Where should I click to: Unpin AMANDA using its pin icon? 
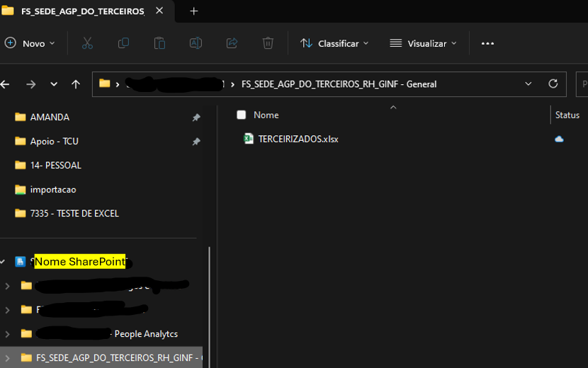[196, 117]
